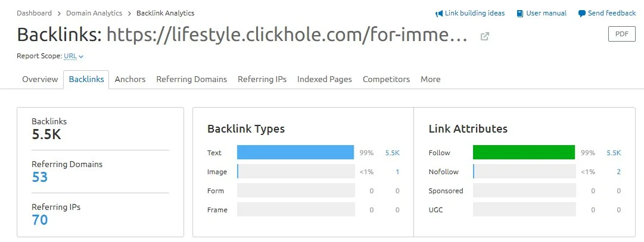
Task: Open the Nofollow links count of 2
Action: click(618, 172)
